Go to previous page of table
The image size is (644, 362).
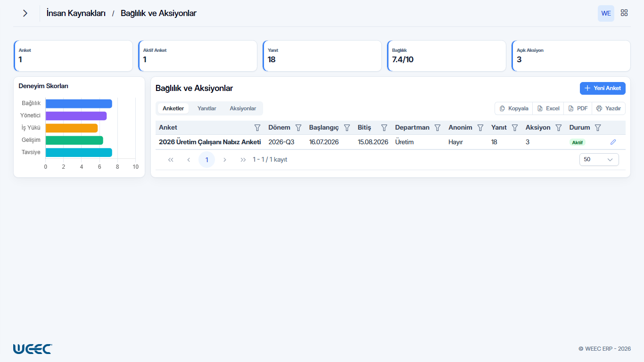[189, 160]
